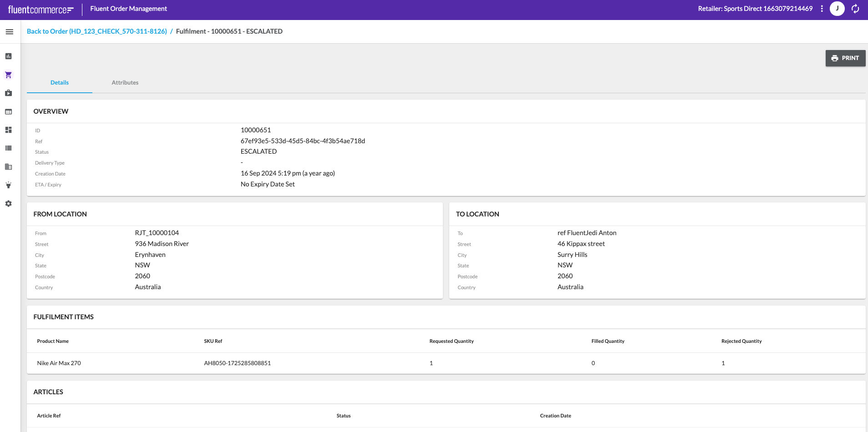
Task: Select the Nike Air Max 270 item row
Action: (59, 363)
